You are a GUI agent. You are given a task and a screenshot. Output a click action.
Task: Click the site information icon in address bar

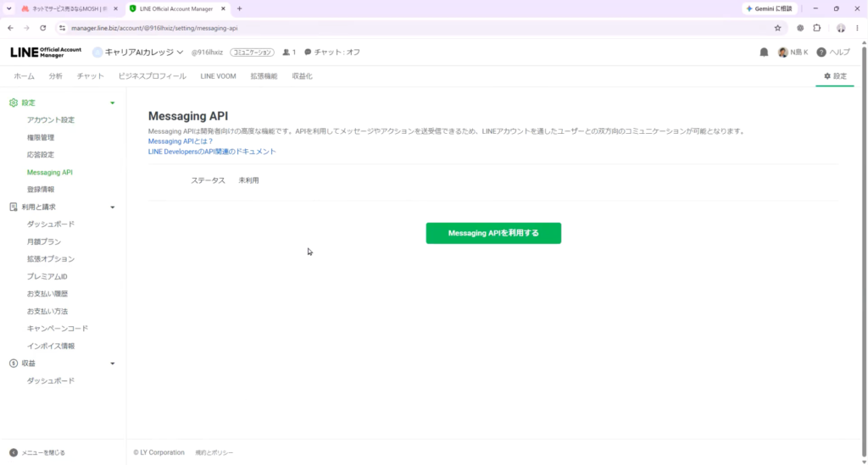pos(62,28)
